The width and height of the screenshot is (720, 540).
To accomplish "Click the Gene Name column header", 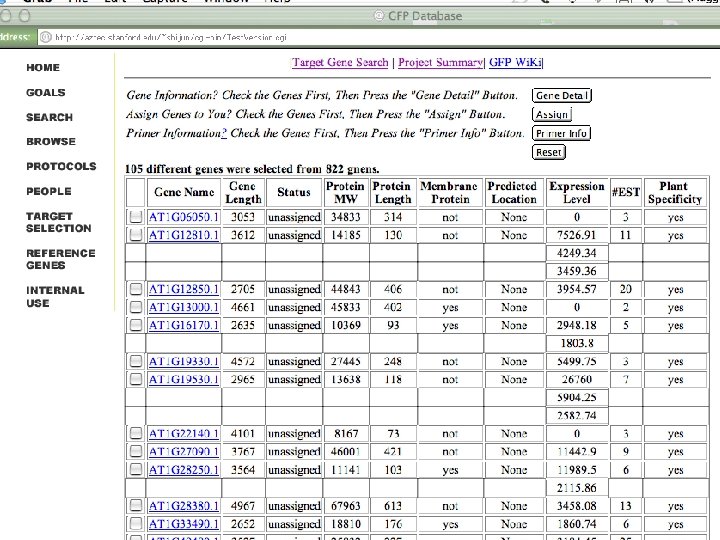I will (x=184, y=192).
